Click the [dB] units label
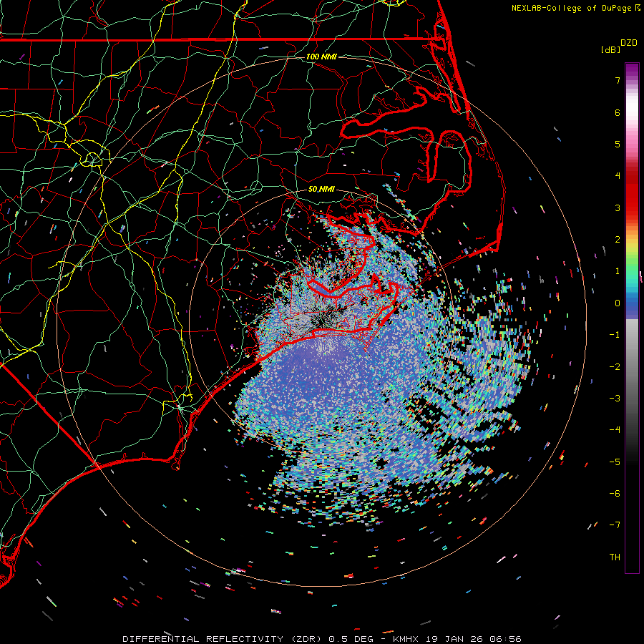 (x=610, y=49)
